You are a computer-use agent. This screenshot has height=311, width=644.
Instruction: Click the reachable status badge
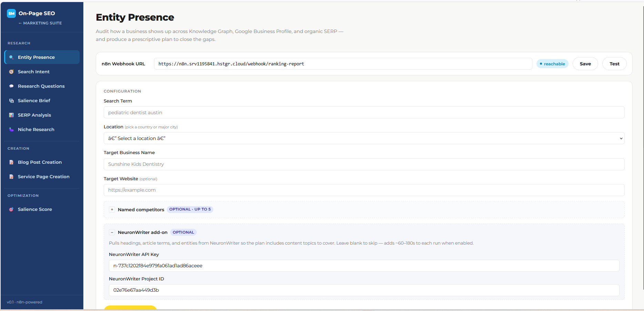pos(552,64)
